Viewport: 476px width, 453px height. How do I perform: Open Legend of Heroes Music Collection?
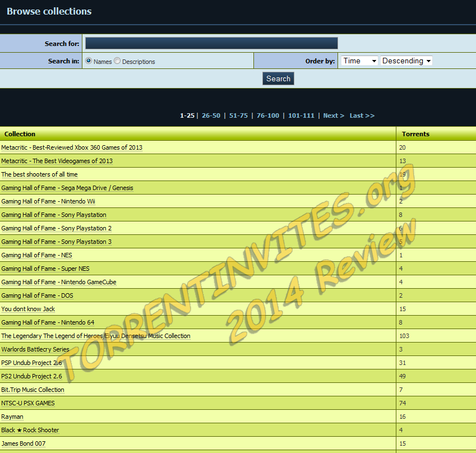[96, 336]
